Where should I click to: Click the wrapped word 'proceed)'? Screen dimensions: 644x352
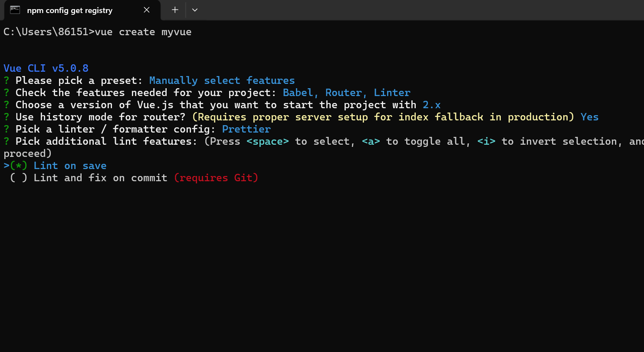(x=28, y=153)
